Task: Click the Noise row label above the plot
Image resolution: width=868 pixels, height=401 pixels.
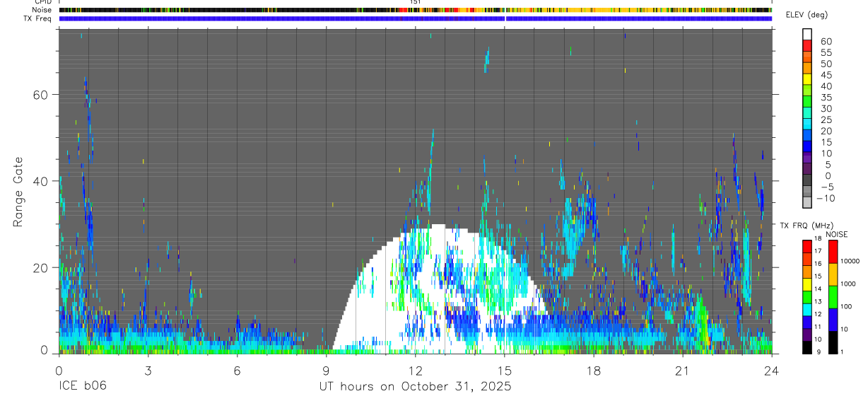Action: pos(42,10)
